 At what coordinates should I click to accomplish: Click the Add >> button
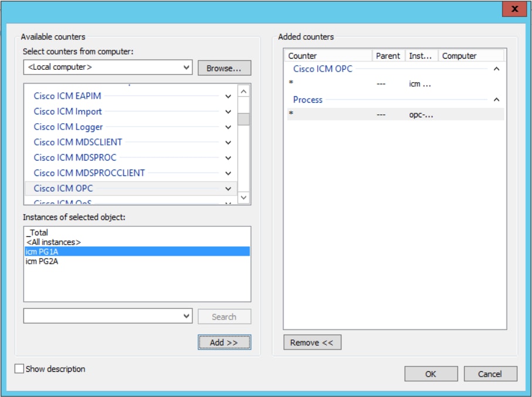tap(224, 342)
